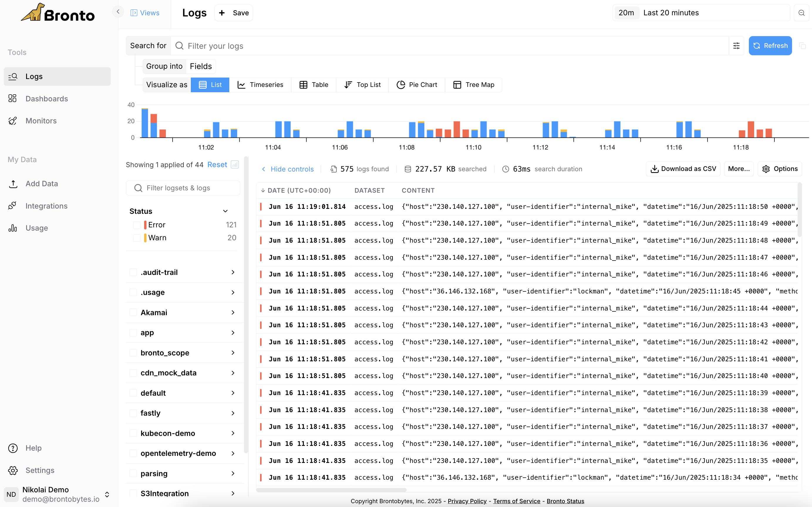Open Dashboards from the sidebar
This screenshot has height=507, width=812.
coord(47,99)
